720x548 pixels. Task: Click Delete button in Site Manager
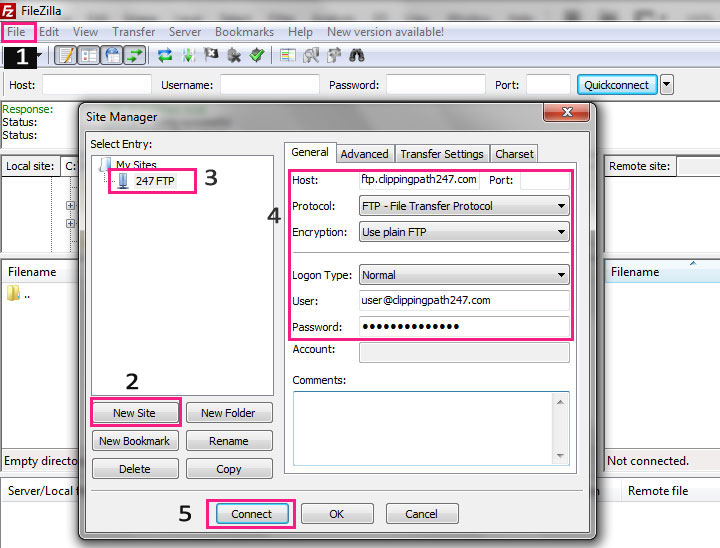[x=135, y=469]
